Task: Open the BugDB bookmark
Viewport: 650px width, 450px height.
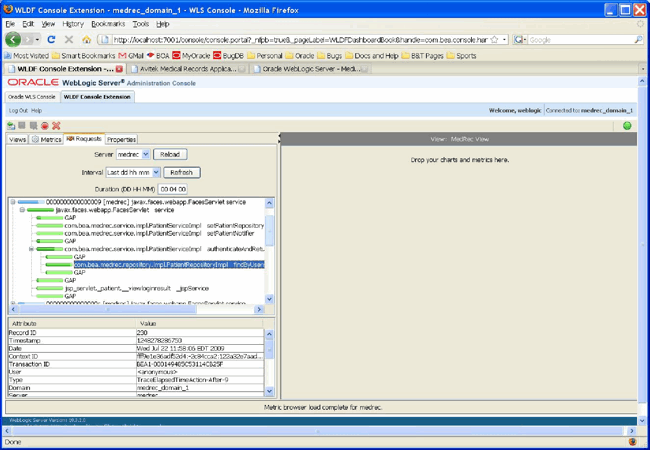Action: point(228,56)
